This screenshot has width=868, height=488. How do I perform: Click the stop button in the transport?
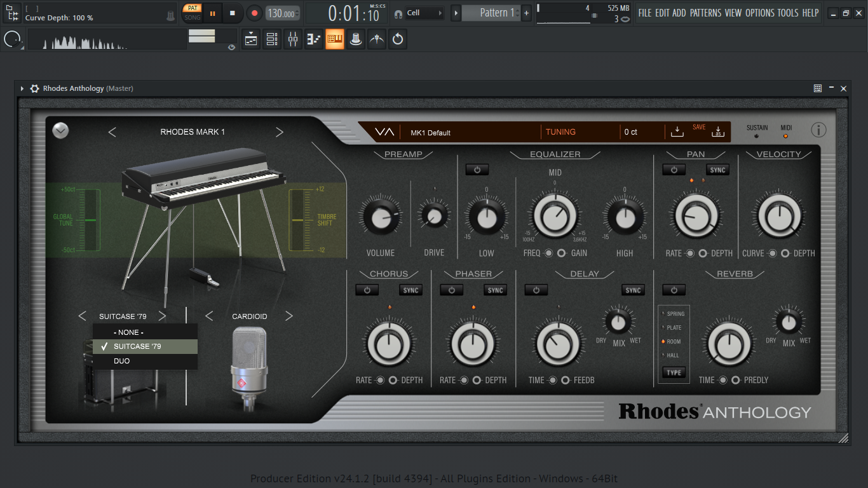click(233, 13)
